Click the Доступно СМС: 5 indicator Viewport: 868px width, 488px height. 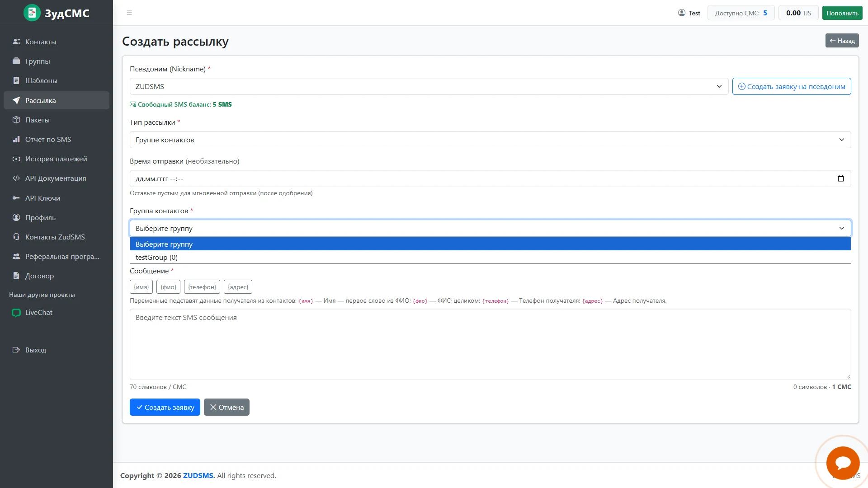coord(741,13)
